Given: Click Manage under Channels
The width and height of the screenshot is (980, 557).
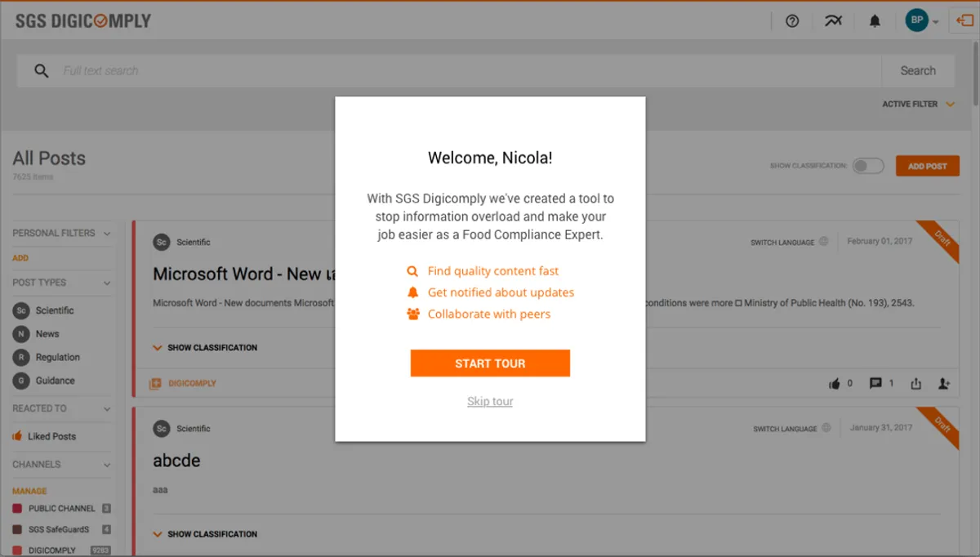Looking at the screenshot, I should pos(29,491).
